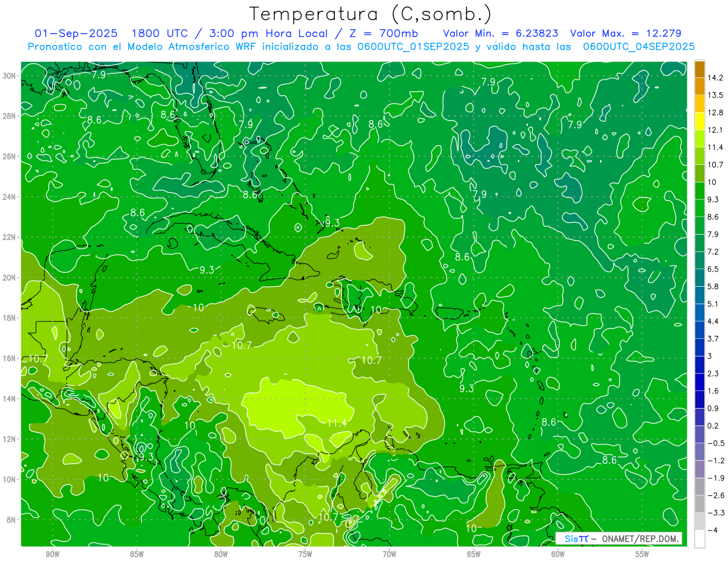Select the "Valor Min. = 6.23823" text

coord(500,33)
